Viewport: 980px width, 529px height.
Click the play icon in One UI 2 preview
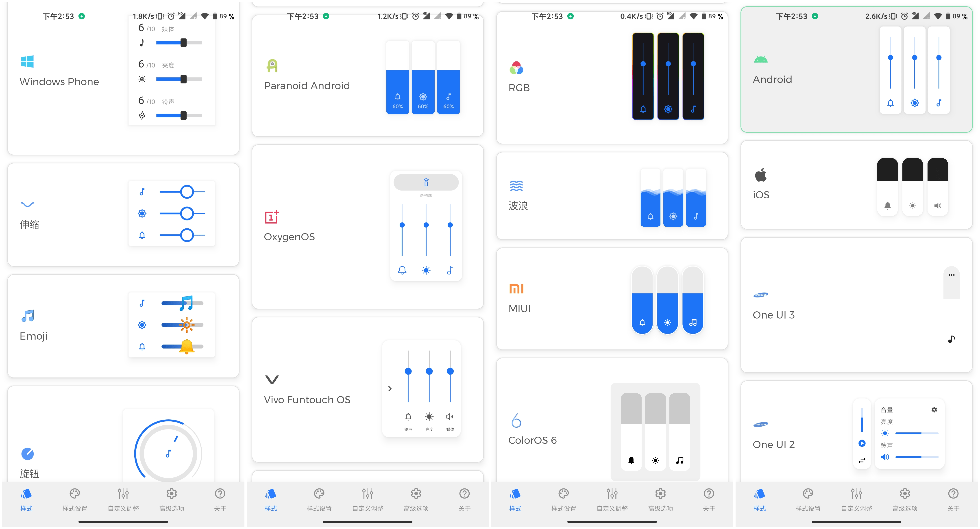point(862,443)
